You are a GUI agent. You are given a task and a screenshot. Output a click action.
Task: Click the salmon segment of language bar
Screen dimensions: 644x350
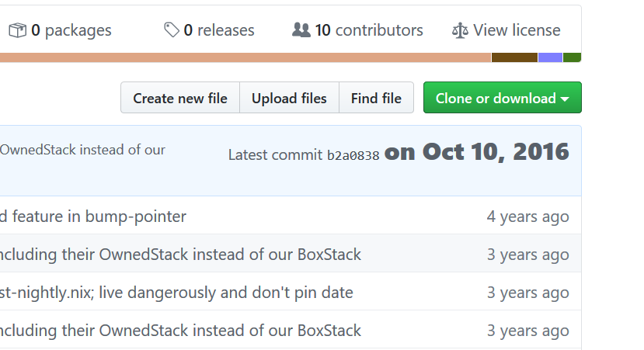(x=245, y=57)
